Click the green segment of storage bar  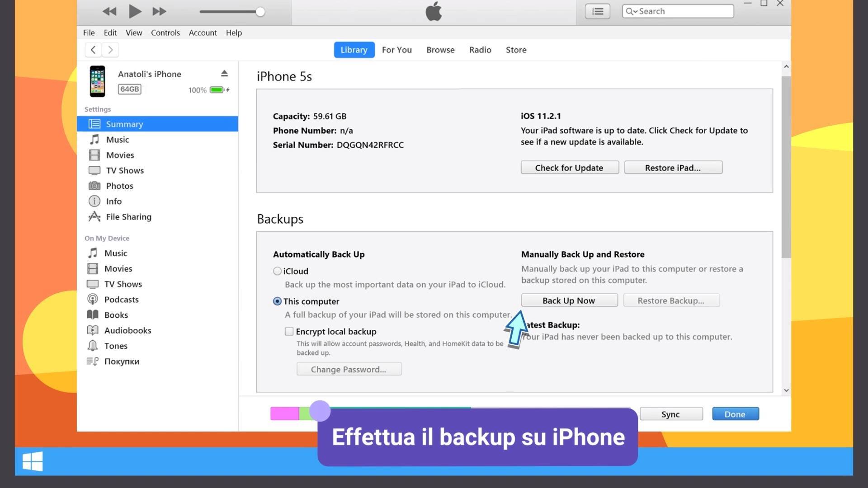(x=305, y=413)
